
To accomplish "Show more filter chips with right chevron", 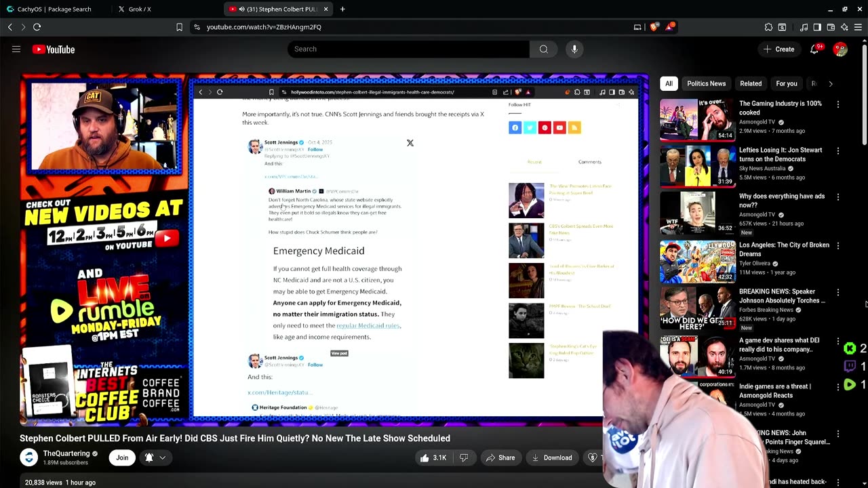I will [831, 83].
